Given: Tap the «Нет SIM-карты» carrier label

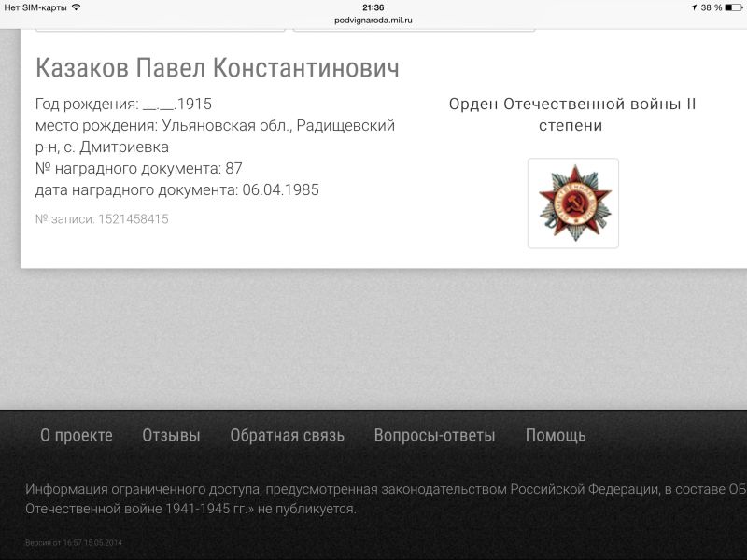Looking at the screenshot, I should [x=35, y=7].
